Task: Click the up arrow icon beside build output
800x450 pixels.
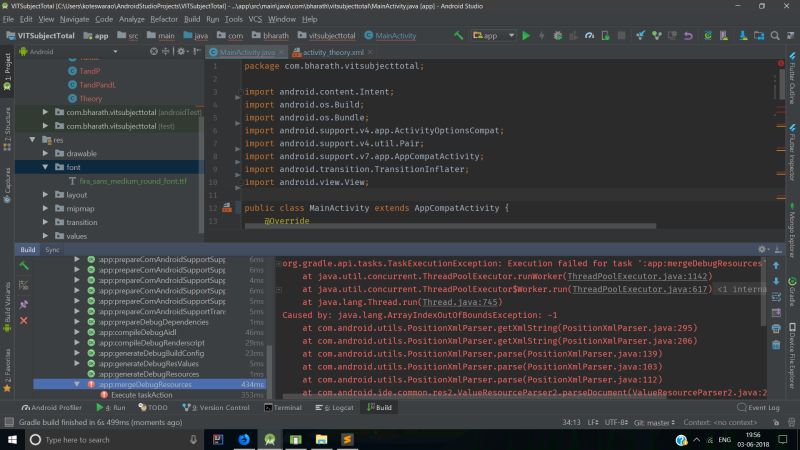Action: click(x=776, y=265)
